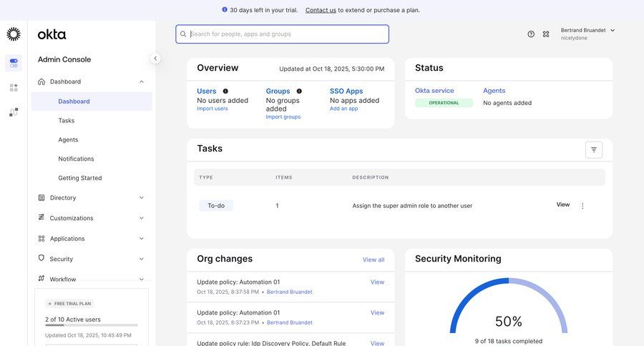Click the Okta sunburst logo icon
The height and width of the screenshot is (346, 644).
tap(14, 34)
